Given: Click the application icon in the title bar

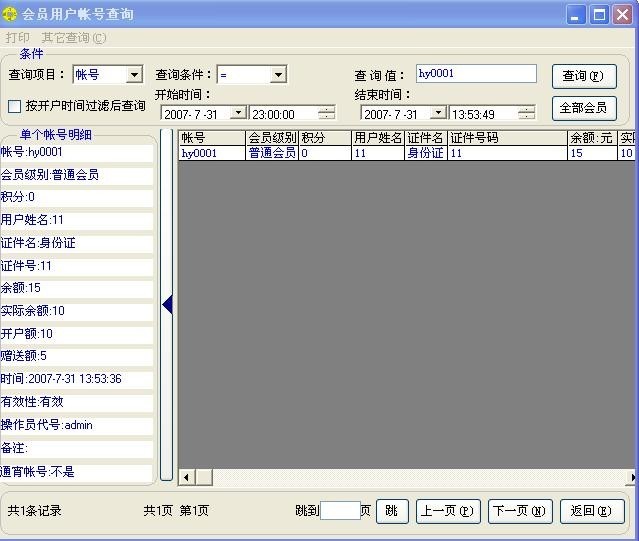Looking at the screenshot, I should (x=9, y=14).
